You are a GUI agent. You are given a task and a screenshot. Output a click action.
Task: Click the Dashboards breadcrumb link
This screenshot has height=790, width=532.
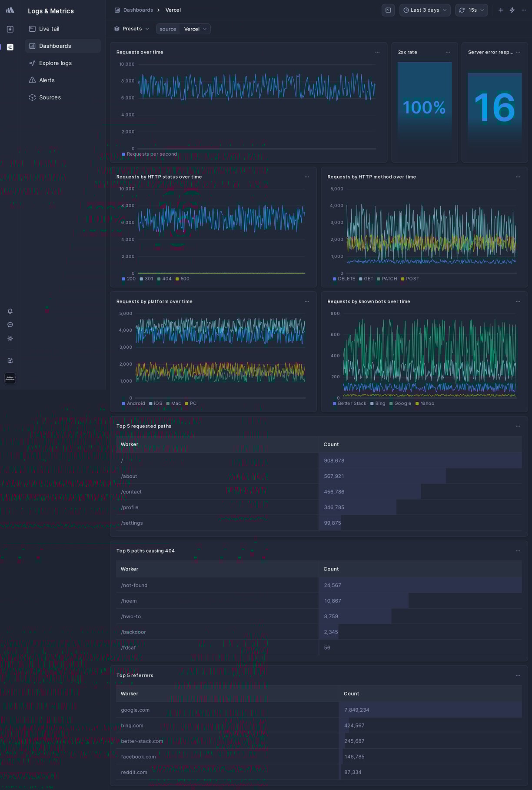pos(138,10)
